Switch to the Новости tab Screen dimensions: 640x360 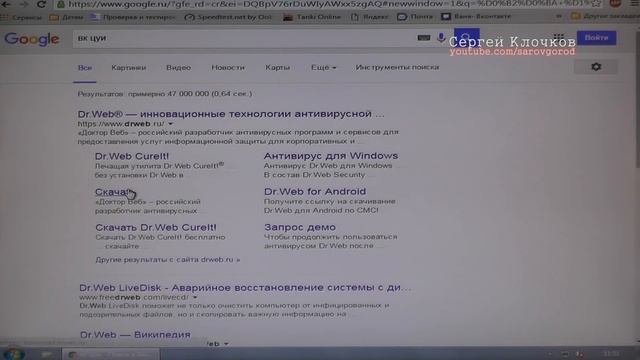(228, 67)
